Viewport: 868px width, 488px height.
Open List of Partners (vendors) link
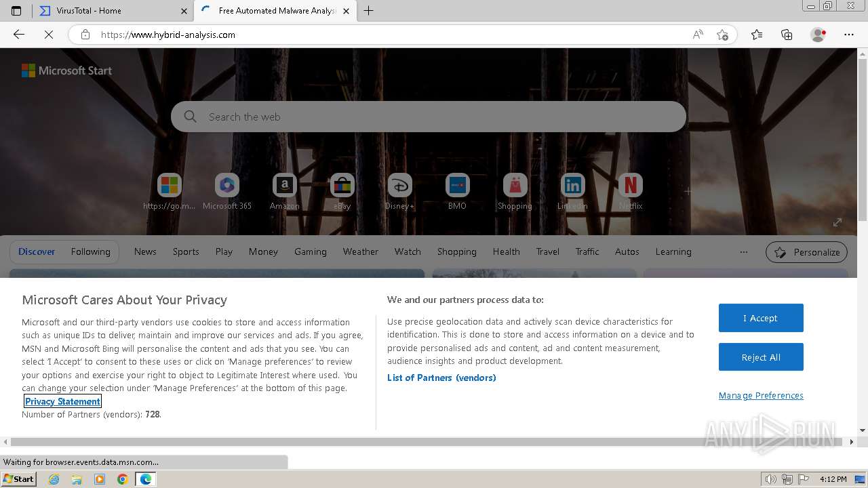pos(441,378)
